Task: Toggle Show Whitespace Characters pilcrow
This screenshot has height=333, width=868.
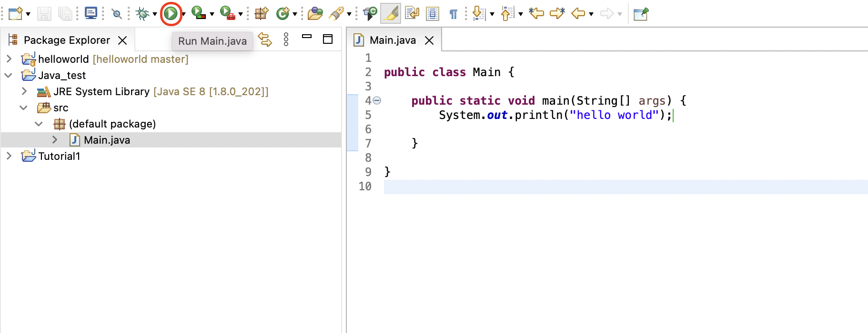Action: [x=454, y=14]
